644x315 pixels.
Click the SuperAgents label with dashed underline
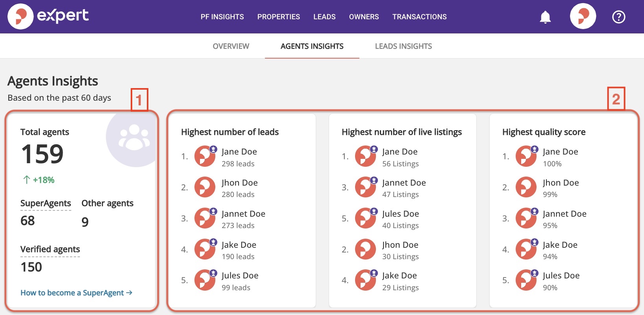46,203
